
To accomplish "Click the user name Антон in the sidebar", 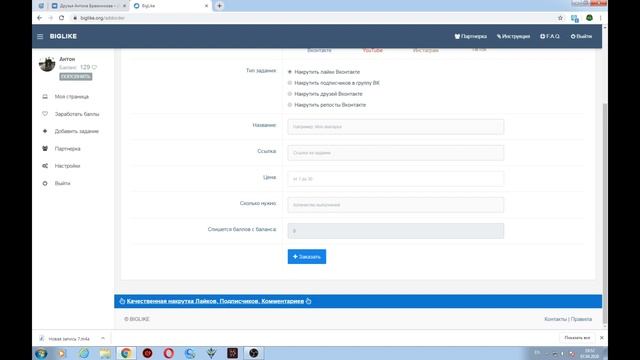I will (67, 59).
